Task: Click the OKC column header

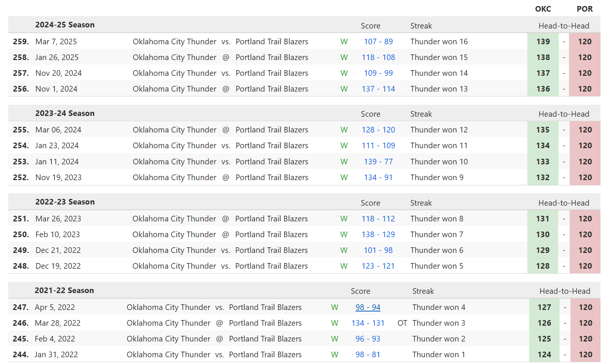Action: click(x=543, y=9)
